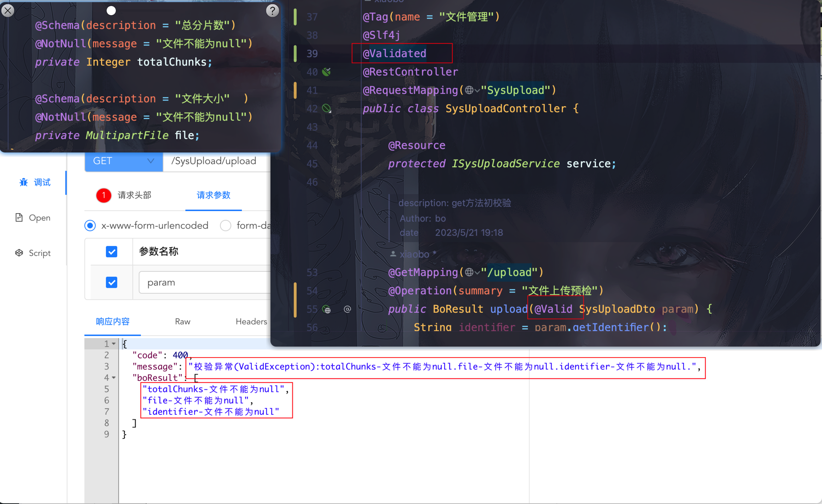This screenshot has width=822, height=504.
Task: Click the globe icon before "SysUpload" mapping
Action: pyautogui.click(x=469, y=90)
